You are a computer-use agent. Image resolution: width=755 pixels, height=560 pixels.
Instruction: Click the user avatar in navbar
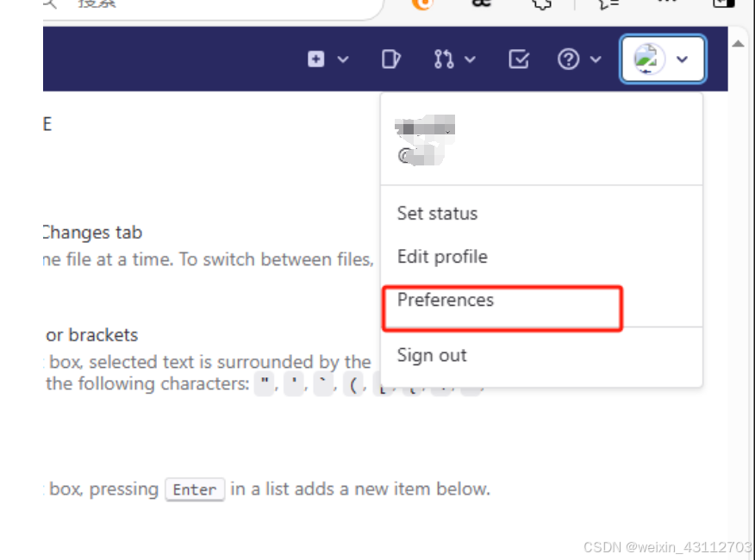pos(648,59)
